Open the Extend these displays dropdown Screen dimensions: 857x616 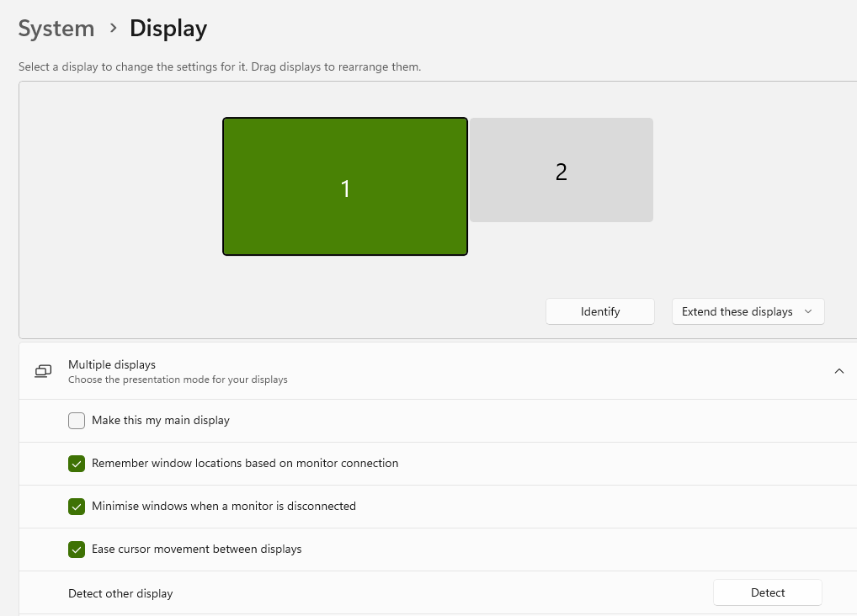click(748, 311)
